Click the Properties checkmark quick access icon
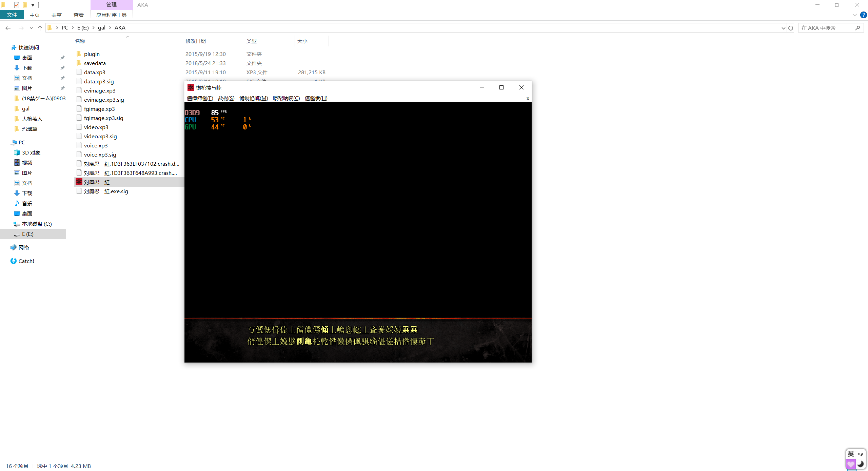Viewport: 868px width, 471px height. (16, 5)
